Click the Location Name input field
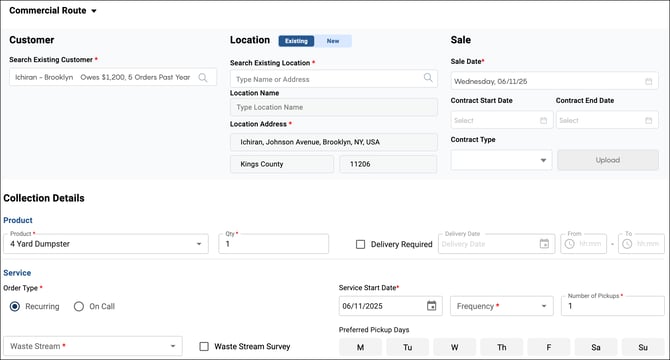The height and width of the screenshot is (360, 670). pos(334,107)
